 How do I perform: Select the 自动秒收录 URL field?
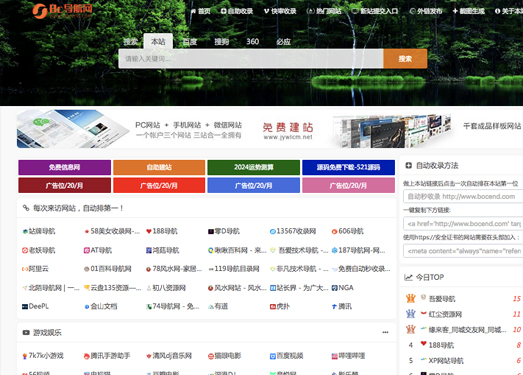[x=463, y=197]
